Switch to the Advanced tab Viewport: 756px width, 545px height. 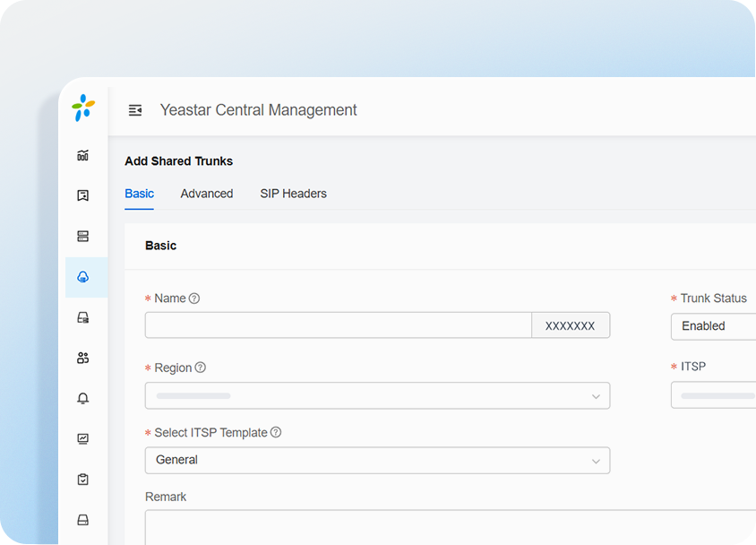point(207,194)
